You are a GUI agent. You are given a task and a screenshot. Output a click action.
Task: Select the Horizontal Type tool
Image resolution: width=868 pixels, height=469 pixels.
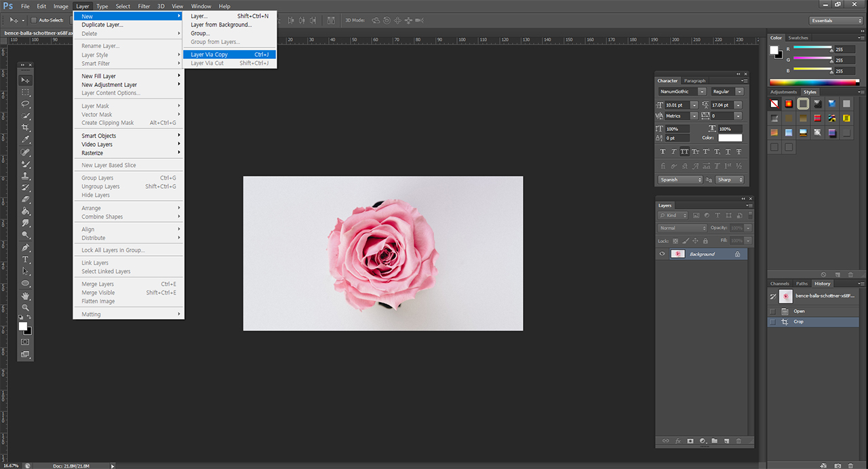click(26, 259)
